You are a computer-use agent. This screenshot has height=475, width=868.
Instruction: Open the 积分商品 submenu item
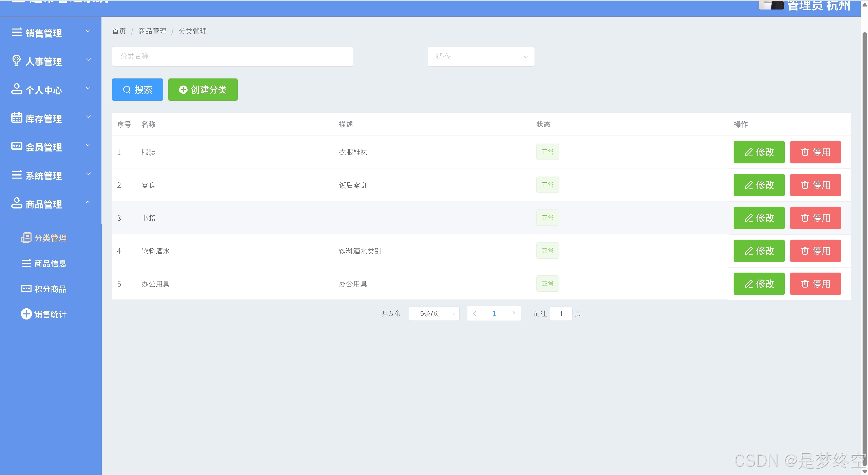click(x=50, y=289)
